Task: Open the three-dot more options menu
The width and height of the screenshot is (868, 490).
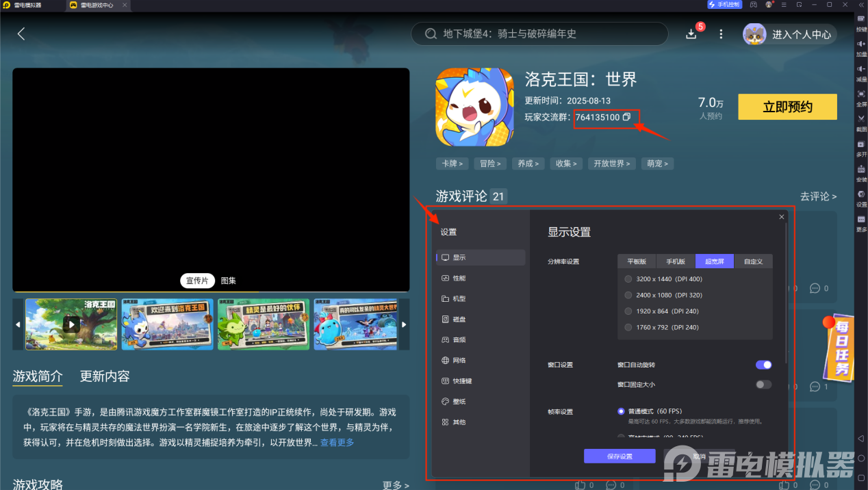Action: pyautogui.click(x=721, y=34)
